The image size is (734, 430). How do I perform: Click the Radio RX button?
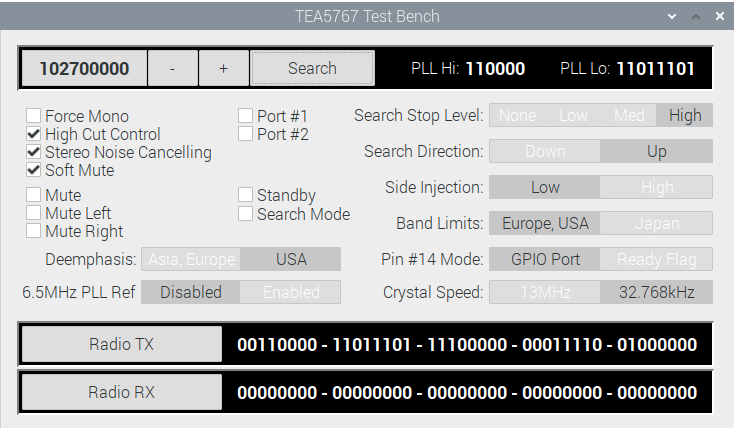point(122,392)
